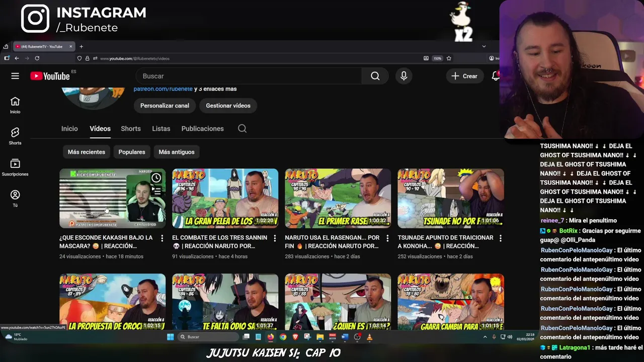644x362 pixels.
Task: Click the YouTube Buscar search field
Action: 249,76
